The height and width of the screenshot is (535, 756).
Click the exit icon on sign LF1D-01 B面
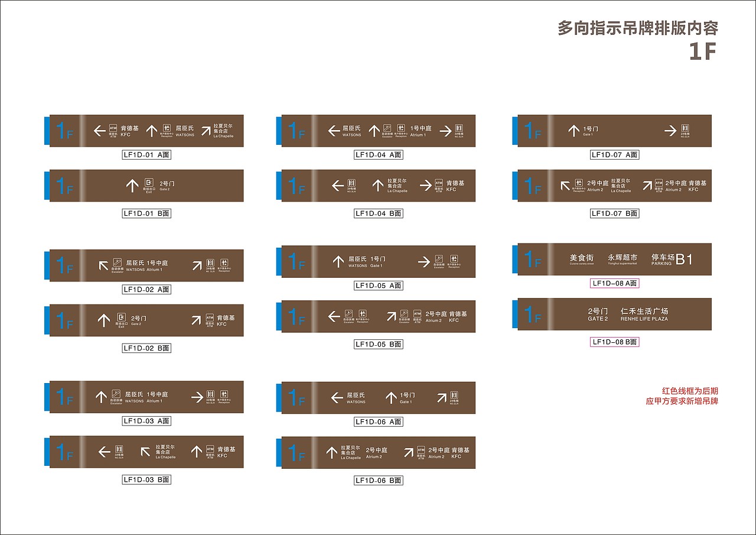(x=149, y=183)
